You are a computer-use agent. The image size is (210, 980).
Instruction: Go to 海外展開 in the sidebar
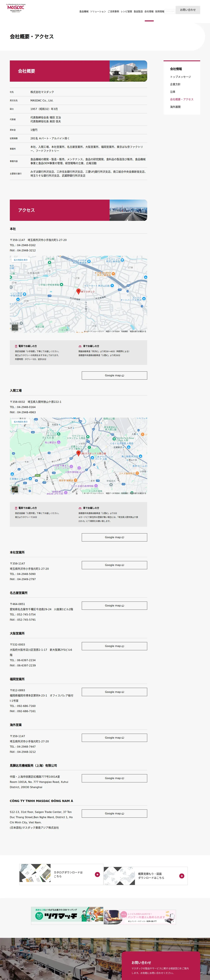tap(175, 107)
